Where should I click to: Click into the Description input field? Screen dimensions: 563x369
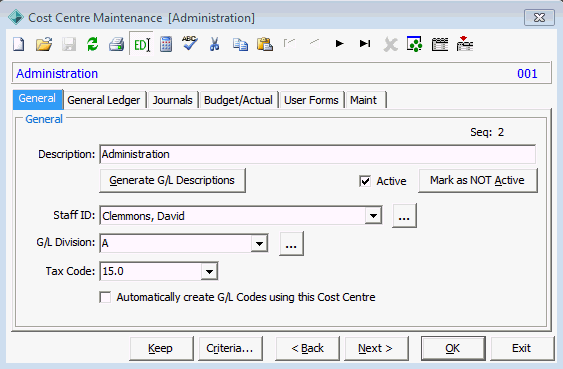[317, 154]
